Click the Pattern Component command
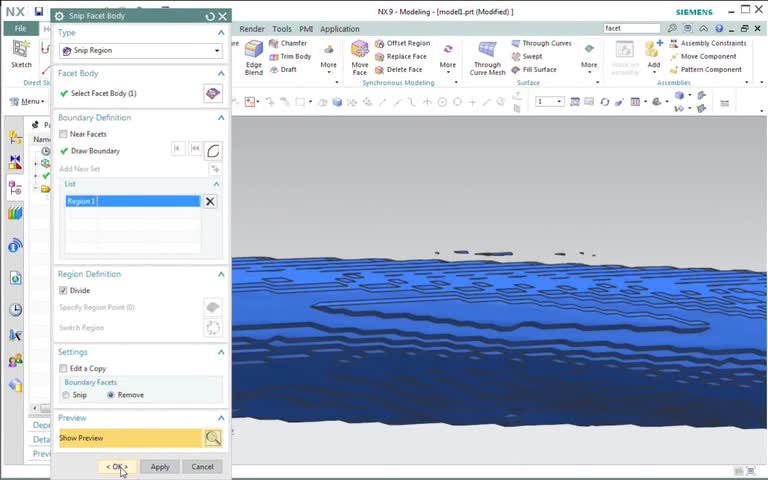 pyautogui.click(x=706, y=70)
